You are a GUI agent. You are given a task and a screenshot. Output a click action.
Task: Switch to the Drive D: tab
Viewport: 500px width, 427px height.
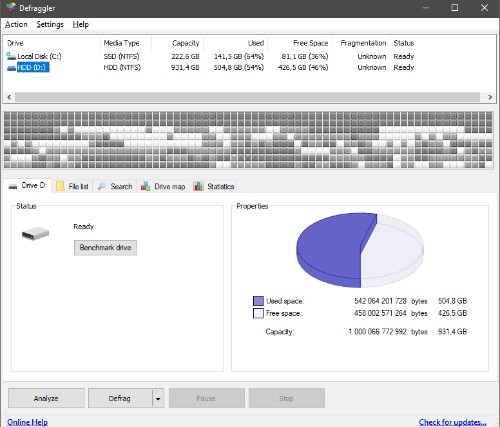(x=28, y=185)
